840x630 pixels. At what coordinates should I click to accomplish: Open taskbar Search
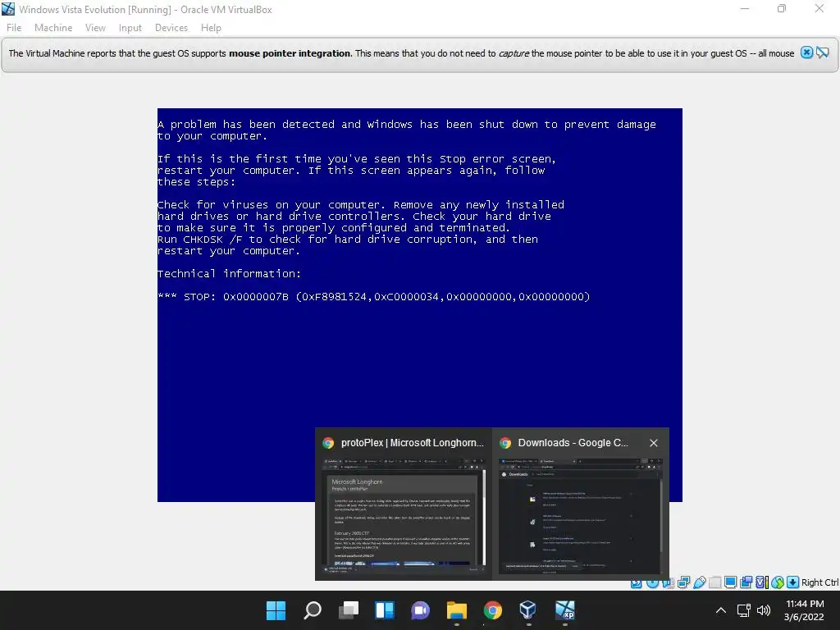click(313, 610)
